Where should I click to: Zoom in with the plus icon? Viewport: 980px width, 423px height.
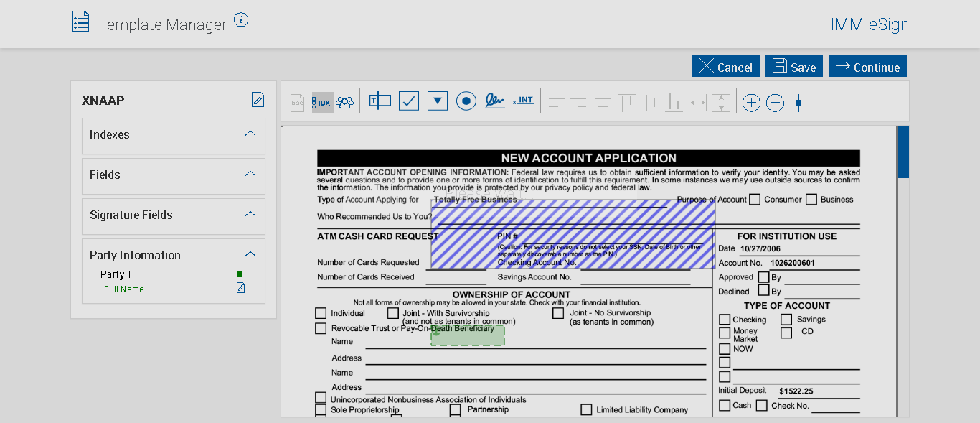pos(751,103)
